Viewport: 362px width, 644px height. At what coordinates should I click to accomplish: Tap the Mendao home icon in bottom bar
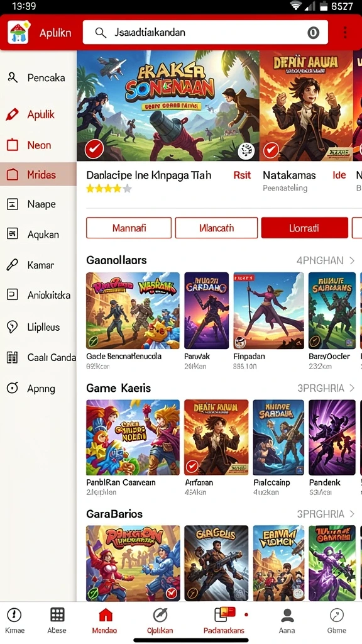[106, 615]
